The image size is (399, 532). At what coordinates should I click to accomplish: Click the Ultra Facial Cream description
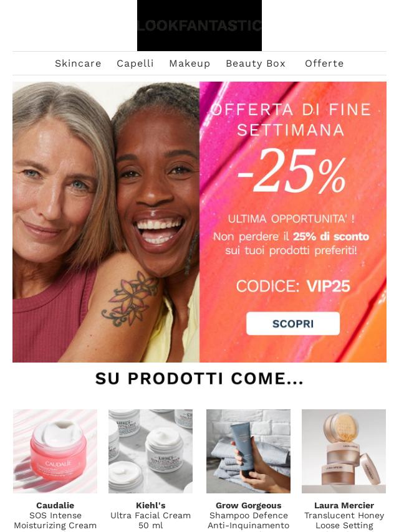click(x=150, y=520)
